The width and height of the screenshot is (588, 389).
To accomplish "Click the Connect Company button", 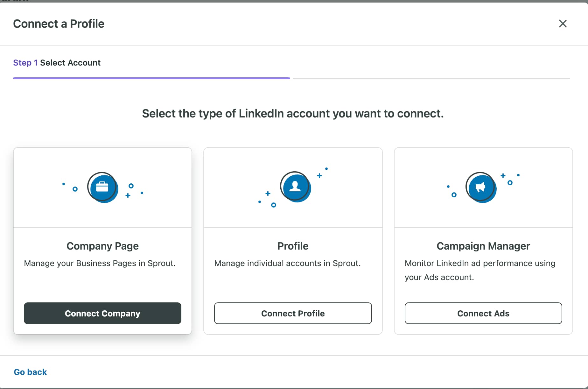I will tap(102, 313).
